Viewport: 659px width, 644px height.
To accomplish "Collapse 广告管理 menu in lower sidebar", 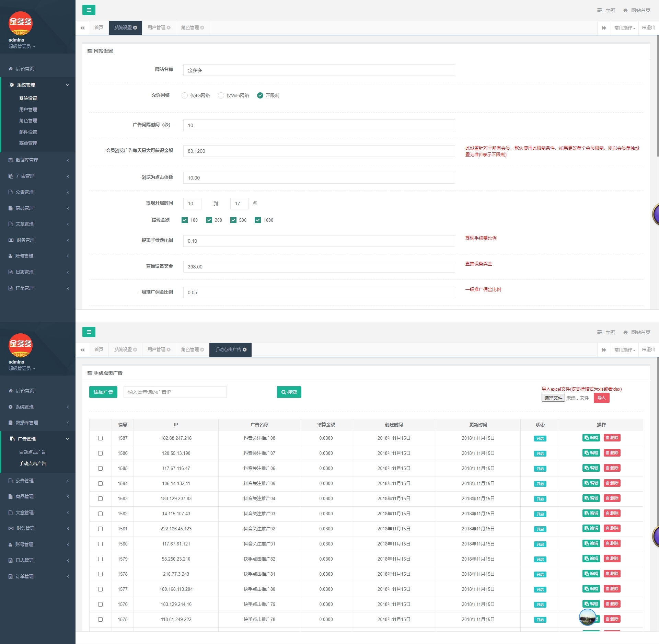I will tap(38, 439).
